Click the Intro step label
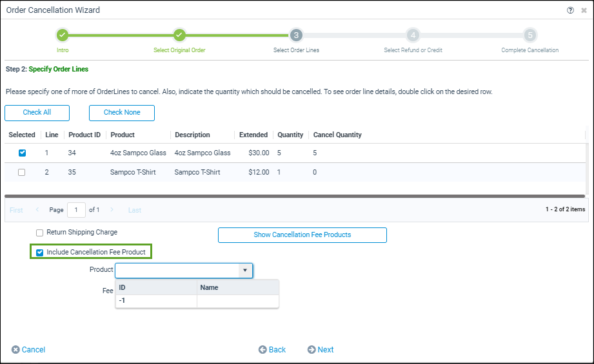The image size is (594, 364). point(63,50)
